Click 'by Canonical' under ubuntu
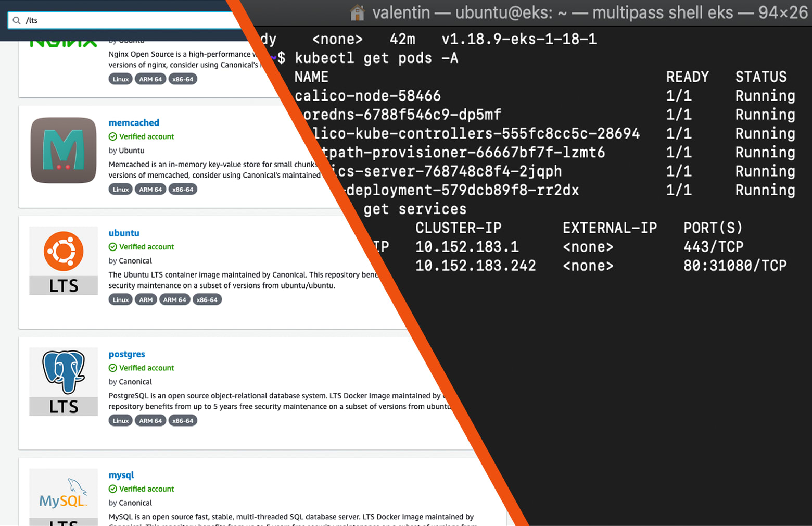812x526 pixels. [x=130, y=261]
